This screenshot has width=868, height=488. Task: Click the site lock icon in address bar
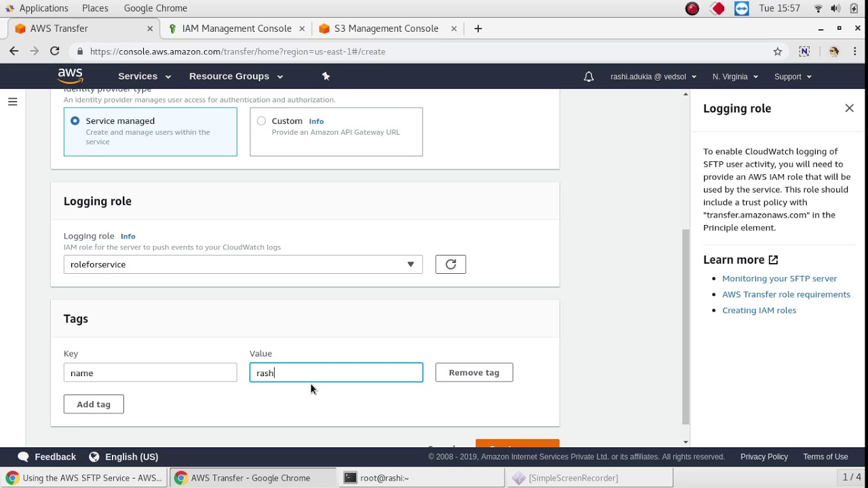[x=80, y=52]
